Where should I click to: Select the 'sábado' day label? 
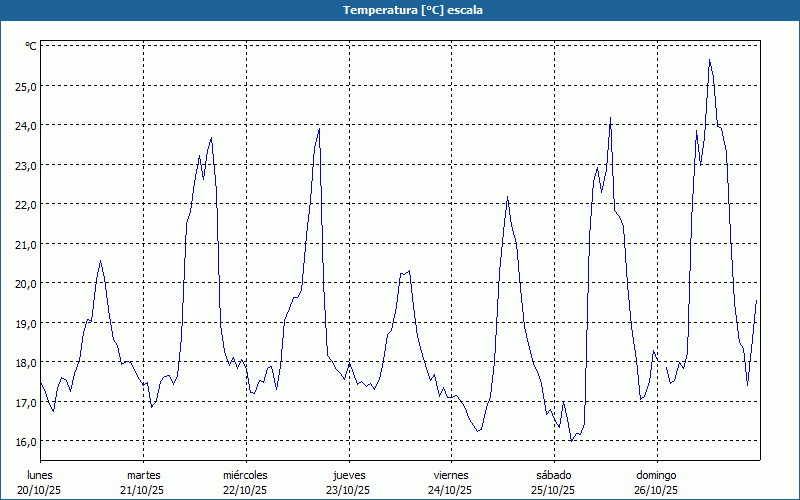click(553, 474)
